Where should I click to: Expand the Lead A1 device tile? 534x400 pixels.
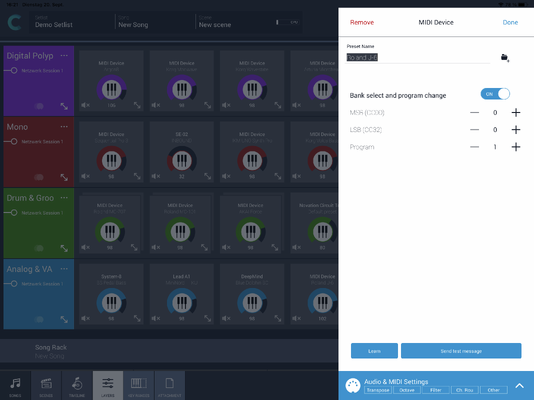point(207,318)
